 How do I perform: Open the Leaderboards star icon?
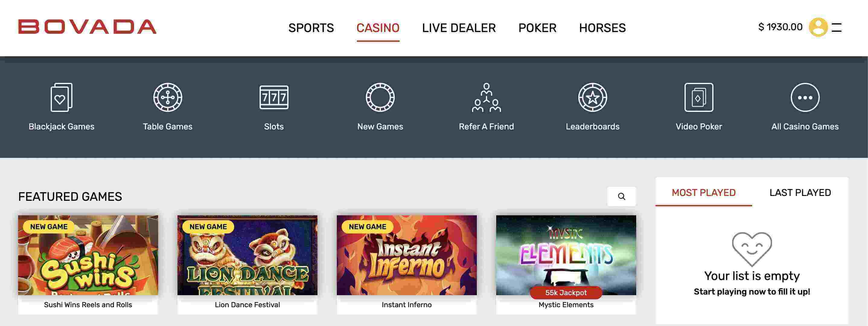point(592,97)
